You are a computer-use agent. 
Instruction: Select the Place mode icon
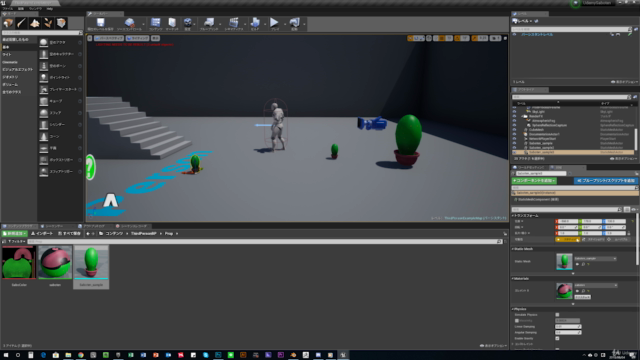[8, 23]
